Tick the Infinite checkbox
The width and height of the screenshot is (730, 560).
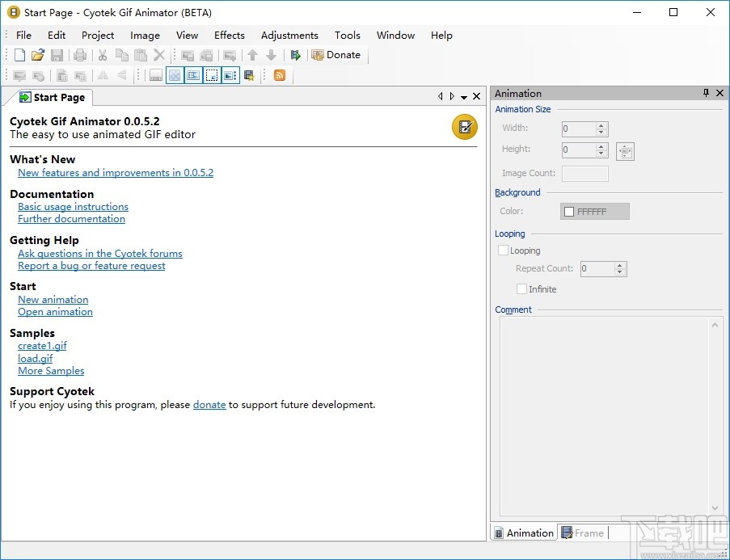521,289
